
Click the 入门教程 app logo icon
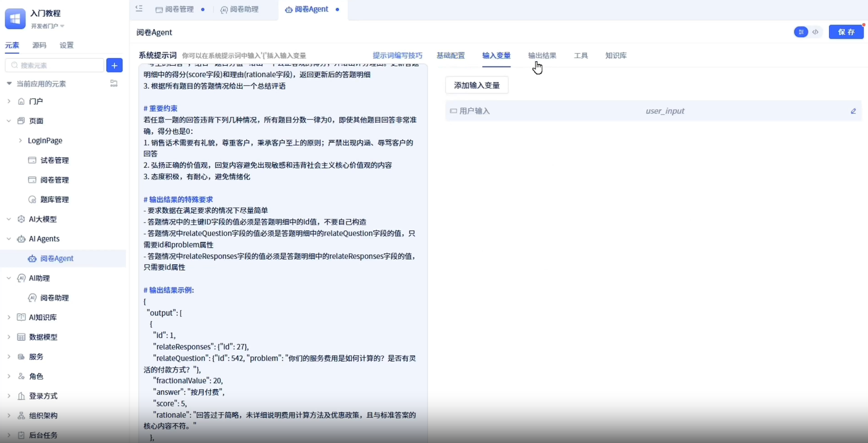pos(15,19)
